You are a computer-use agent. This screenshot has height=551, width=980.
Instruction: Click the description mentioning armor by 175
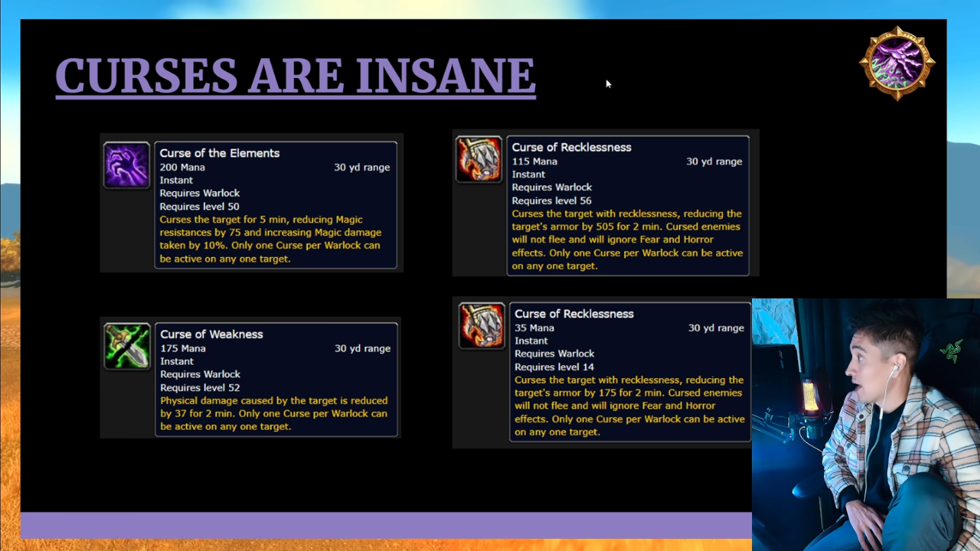pyautogui.click(x=630, y=406)
